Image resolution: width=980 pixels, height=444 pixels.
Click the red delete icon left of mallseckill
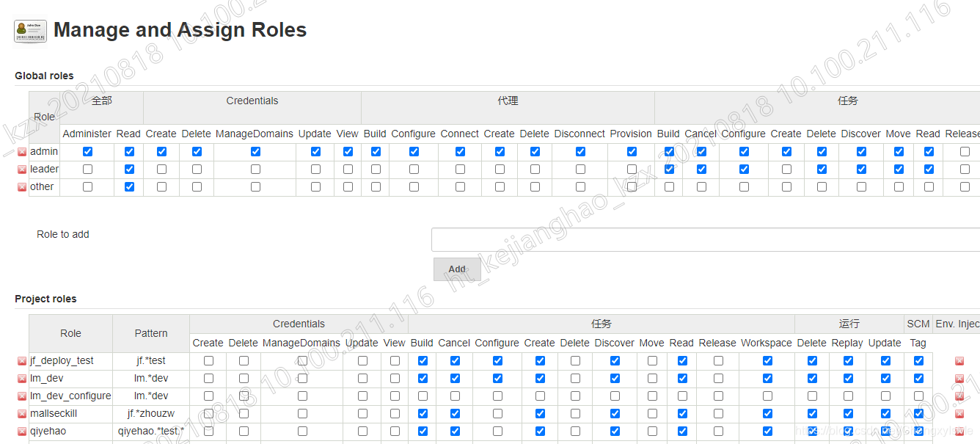click(22, 414)
